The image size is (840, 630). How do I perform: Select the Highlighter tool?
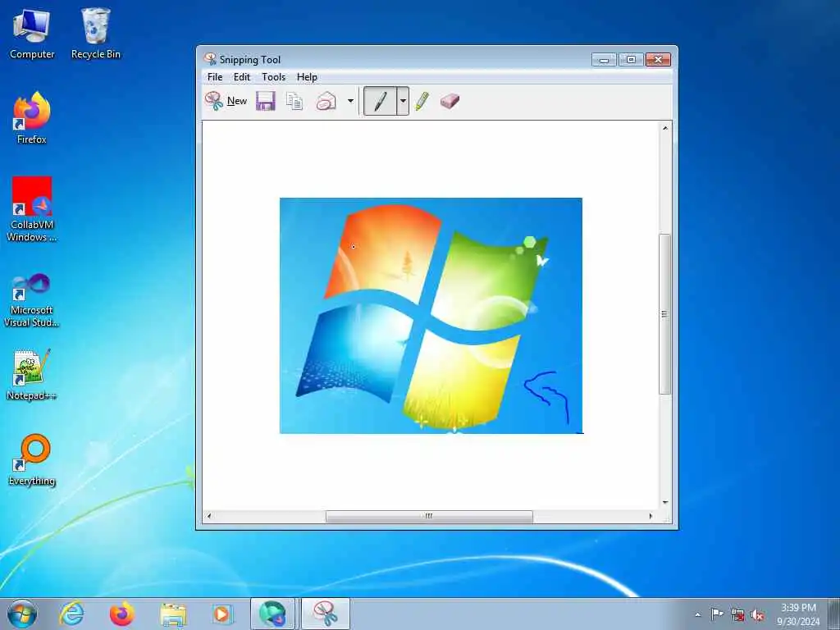[x=422, y=101]
